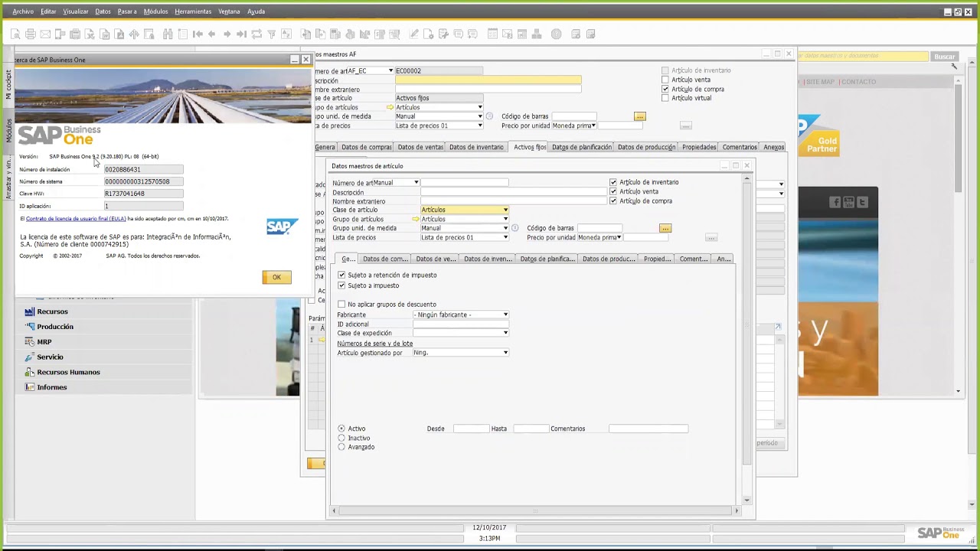This screenshot has height=551, width=980.
Task: Go to First Data Record toolbar arrow
Action: [x=198, y=34]
